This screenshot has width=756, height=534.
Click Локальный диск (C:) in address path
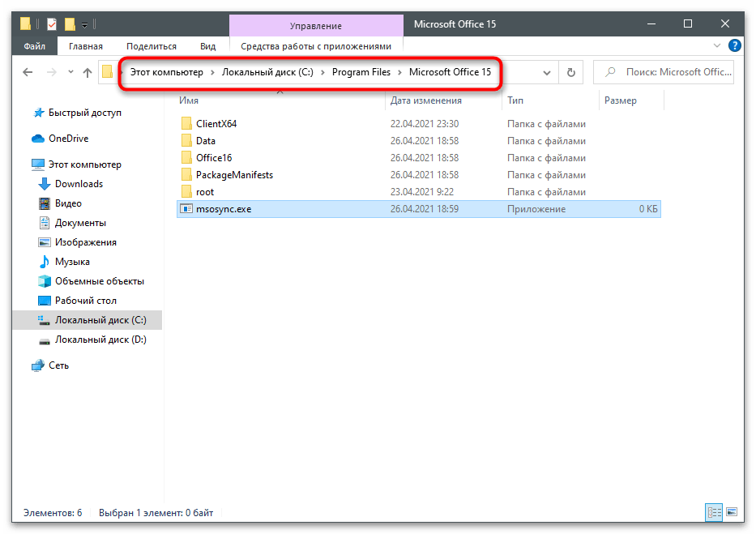[267, 72]
